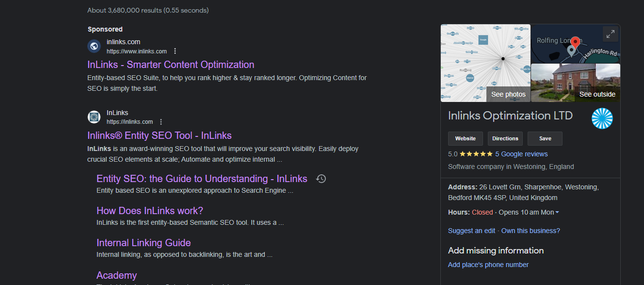Open the 'See photos' thumbnail
This screenshot has width=644, height=285.
(x=485, y=63)
